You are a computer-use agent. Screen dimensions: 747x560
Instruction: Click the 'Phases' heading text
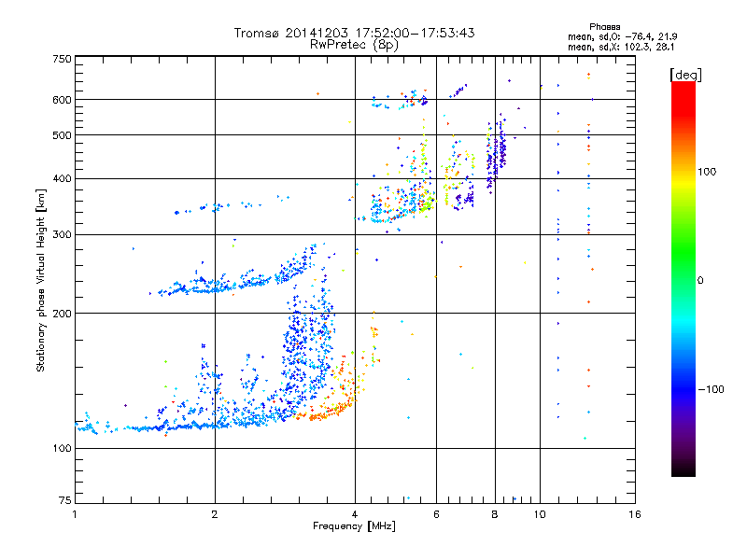[604, 27]
